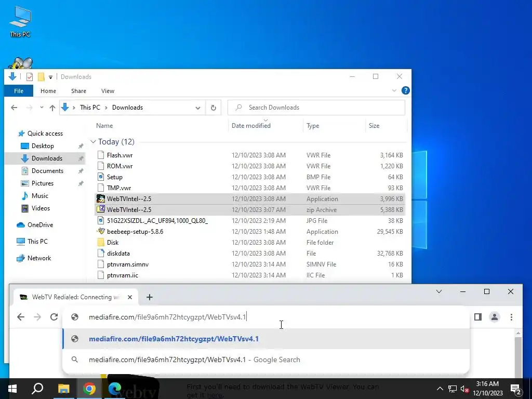Screen dimensions: 532x399
Task: Select Downloads in navigation pane
Action: 47,158
